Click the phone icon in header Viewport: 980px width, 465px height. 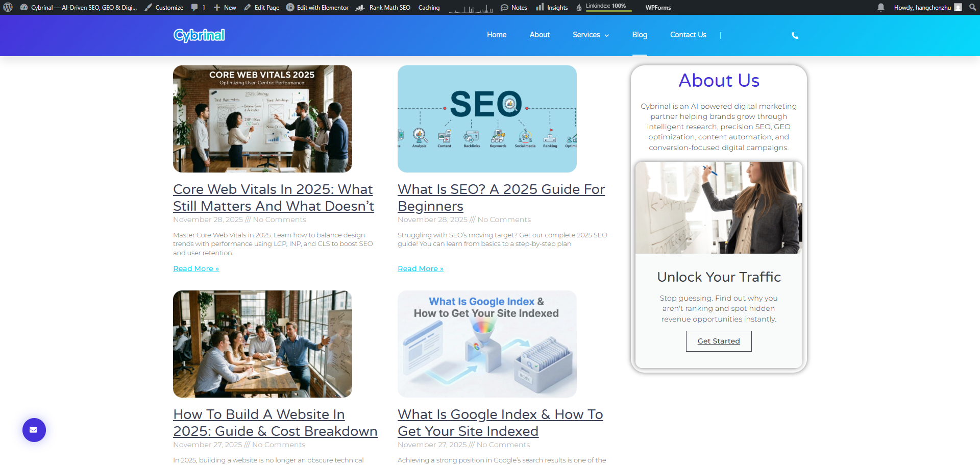click(x=795, y=35)
